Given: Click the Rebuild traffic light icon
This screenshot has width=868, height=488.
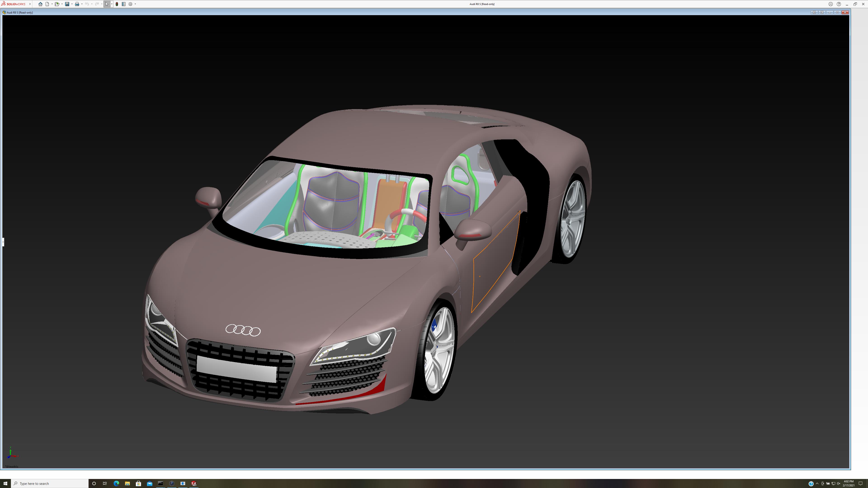Looking at the screenshot, I should [x=117, y=4].
